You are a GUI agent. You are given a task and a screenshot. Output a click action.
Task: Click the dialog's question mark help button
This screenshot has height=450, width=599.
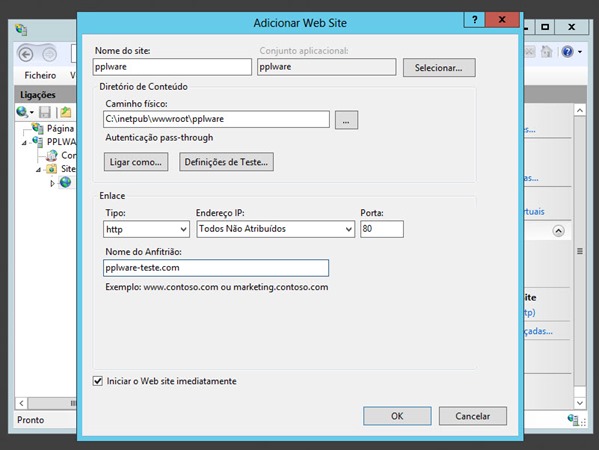coord(474,19)
